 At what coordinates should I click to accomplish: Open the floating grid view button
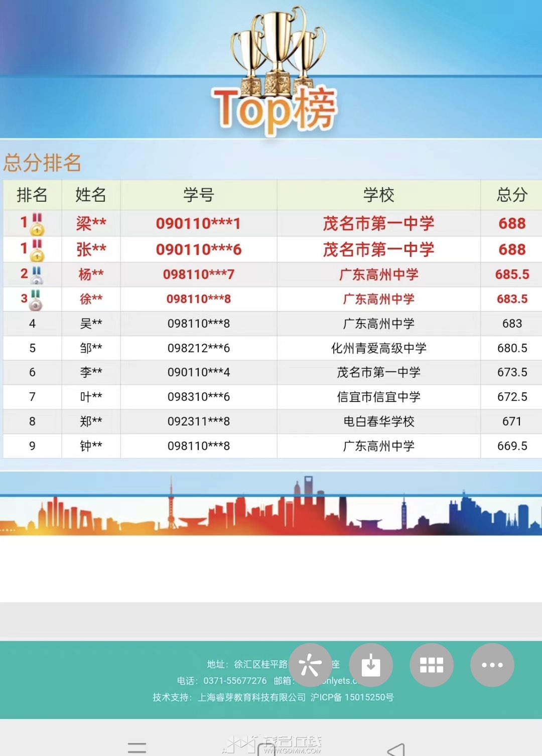pos(432,665)
